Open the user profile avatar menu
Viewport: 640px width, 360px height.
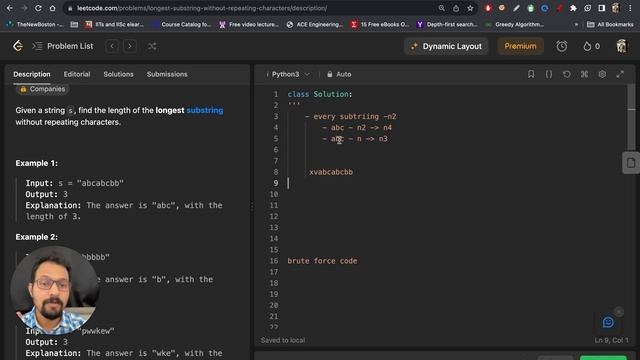coord(621,46)
